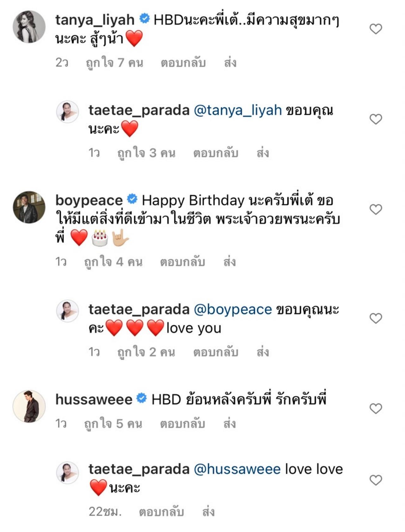405x532 pixels.
Task: Heart hussaweee's HBD comment
Action: click(376, 409)
